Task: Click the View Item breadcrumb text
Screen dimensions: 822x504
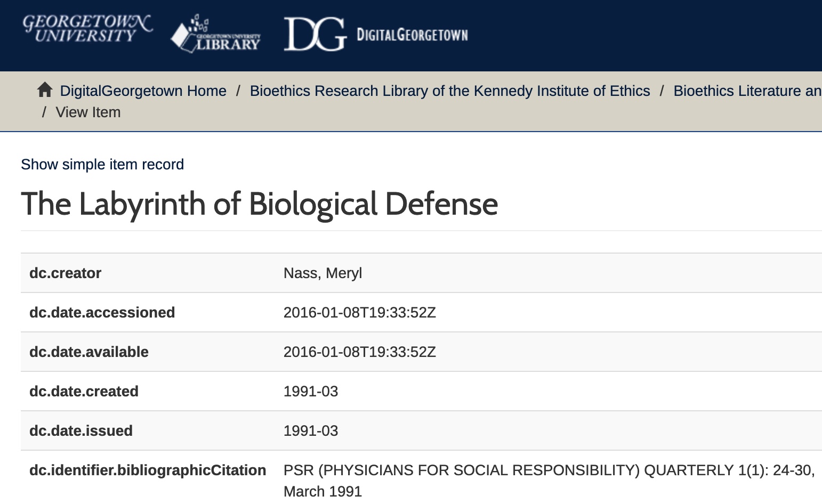Action: (88, 112)
